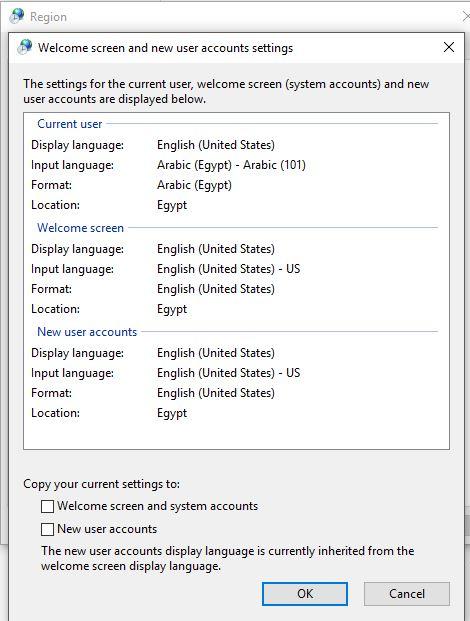Select the Welcome screen section header
The height and width of the screenshot is (621, 470).
tap(80, 228)
